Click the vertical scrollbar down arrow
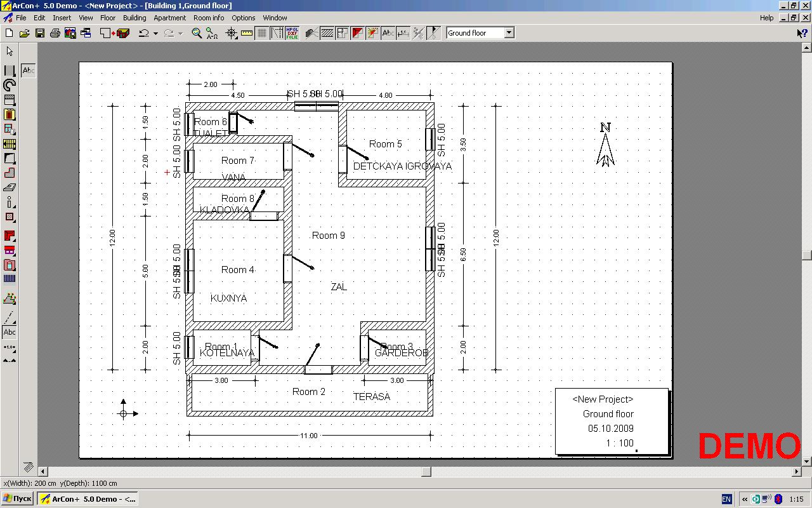This screenshot has height=508, width=812. (807, 462)
